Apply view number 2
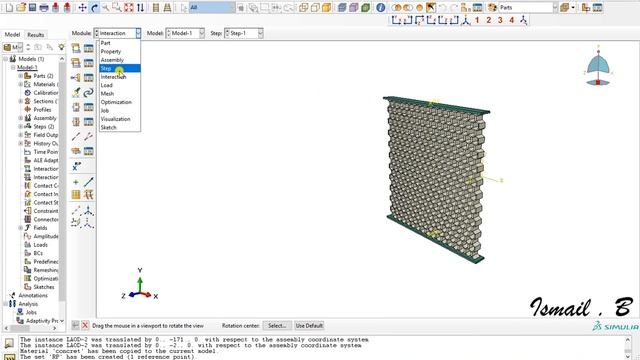The height and width of the screenshot is (360, 640). tap(488, 20)
